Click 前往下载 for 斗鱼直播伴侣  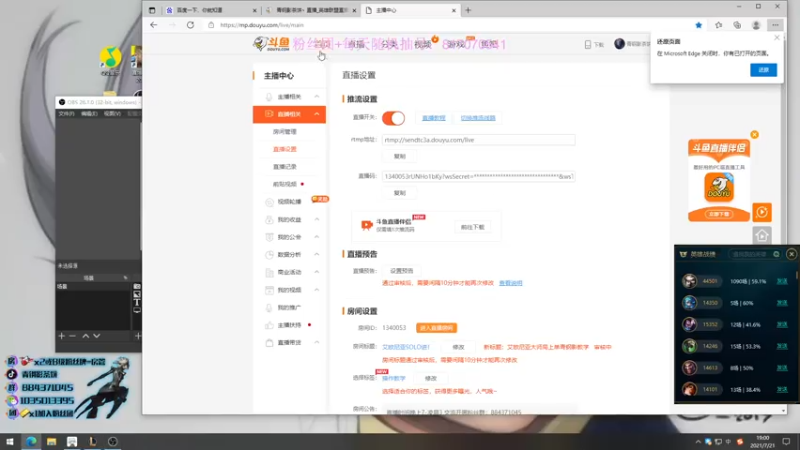tap(472, 227)
